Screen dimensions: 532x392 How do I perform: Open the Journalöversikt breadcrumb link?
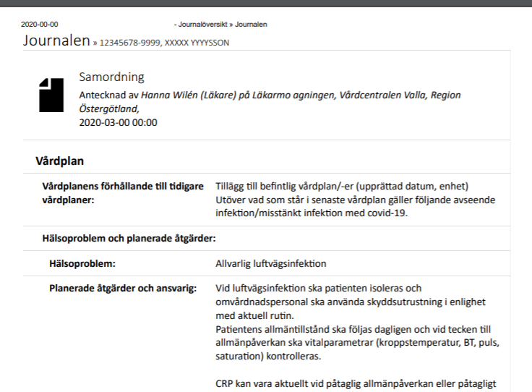pos(203,25)
